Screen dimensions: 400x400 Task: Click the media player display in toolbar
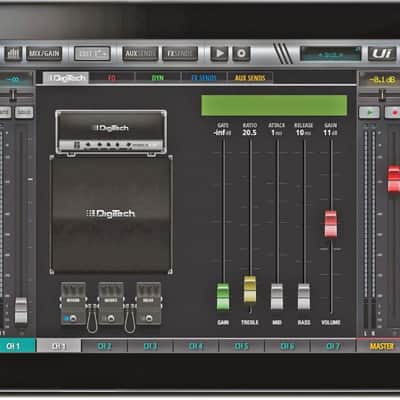[x=330, y=54]
